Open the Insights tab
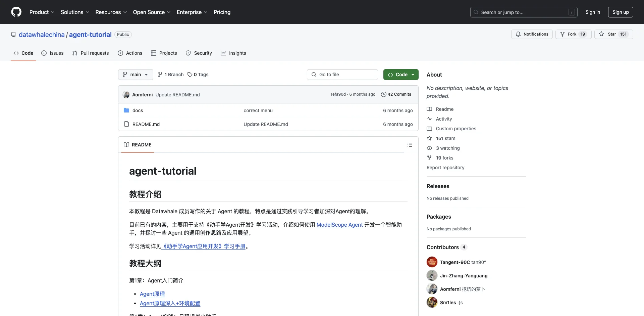644x316 pixels. (233, 53)
